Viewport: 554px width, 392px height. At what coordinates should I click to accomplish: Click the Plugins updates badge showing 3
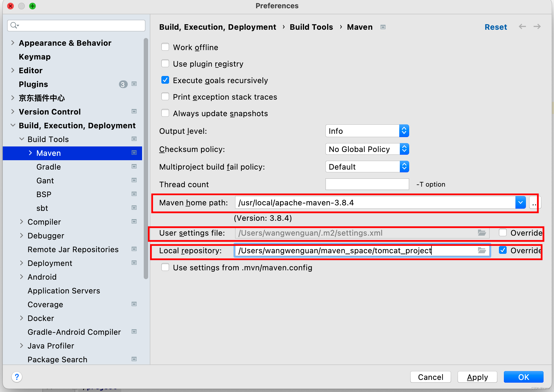point(123,84)
